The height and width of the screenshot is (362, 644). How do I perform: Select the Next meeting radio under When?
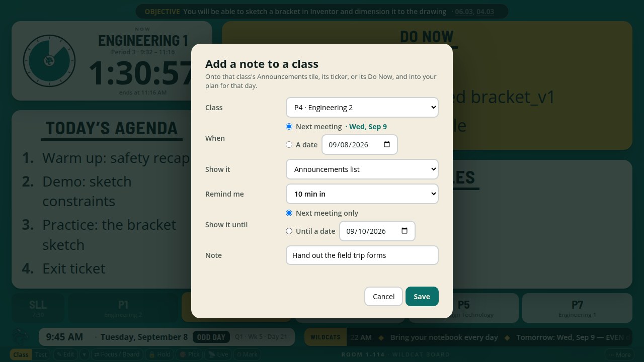point(289,127)
